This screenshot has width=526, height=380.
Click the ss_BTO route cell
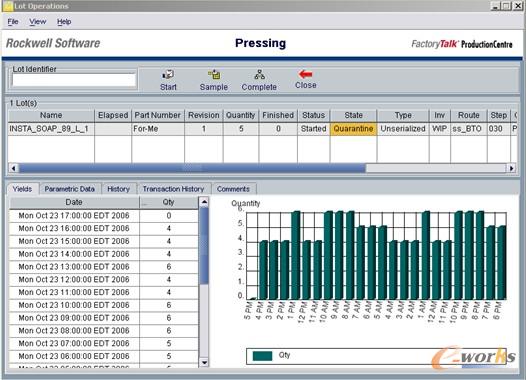[469, 129]
